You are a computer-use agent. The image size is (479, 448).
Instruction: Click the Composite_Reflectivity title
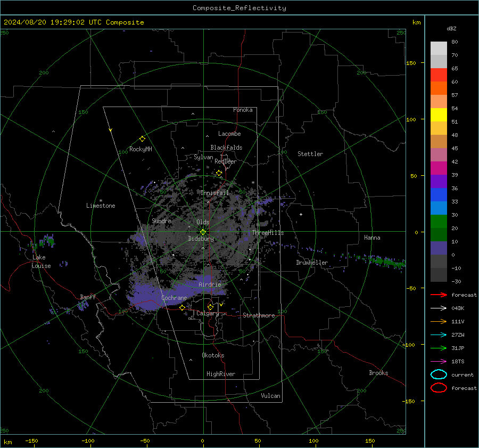239,8
